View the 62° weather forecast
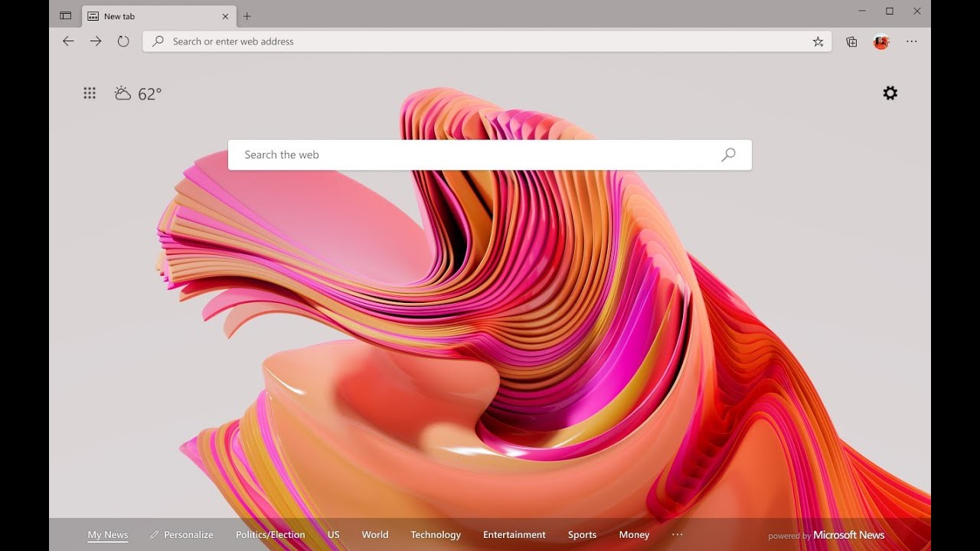 tap(139, 94)
